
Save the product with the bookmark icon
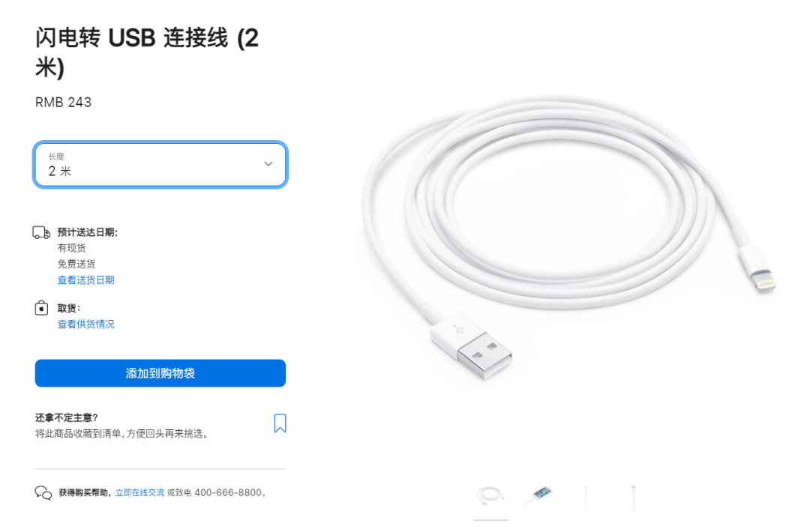[280, 423]
